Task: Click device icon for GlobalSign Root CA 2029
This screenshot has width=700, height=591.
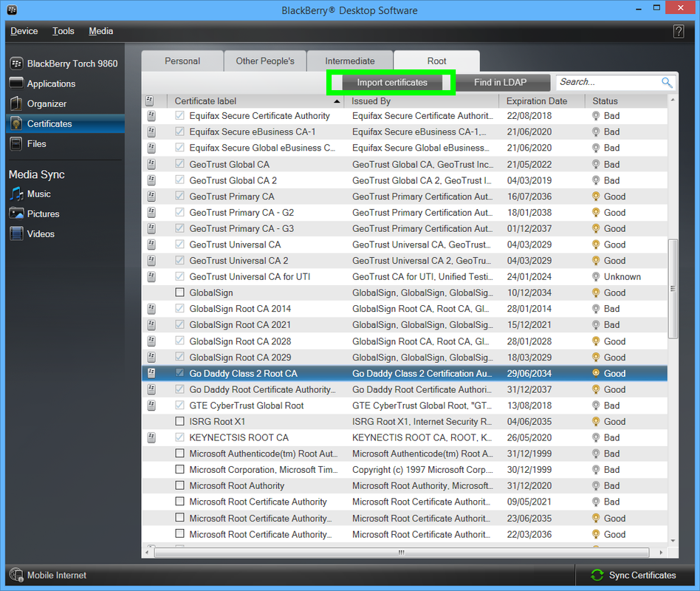Action: pyautogui.click(x=152, y=358)
